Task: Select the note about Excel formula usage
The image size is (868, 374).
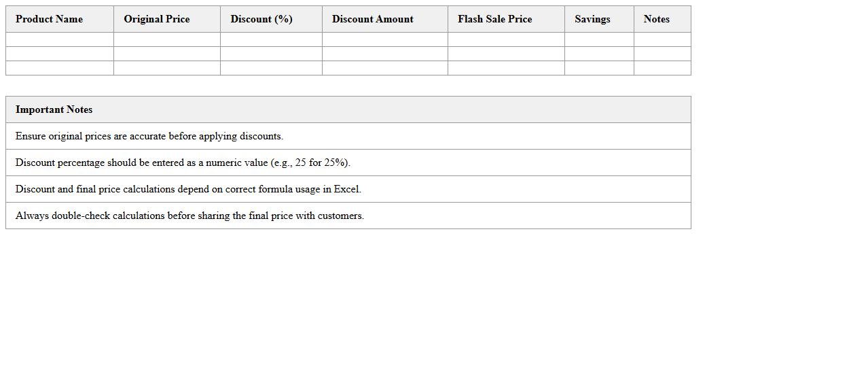Action: coord(348,189)
